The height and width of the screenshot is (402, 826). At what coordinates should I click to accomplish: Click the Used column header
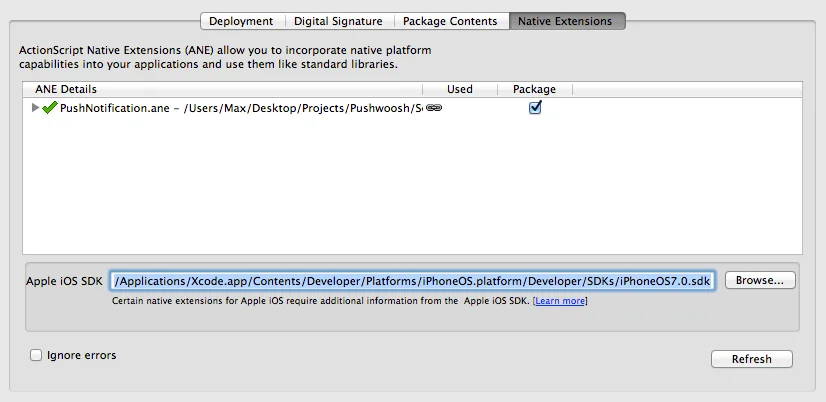click(459, 89)
